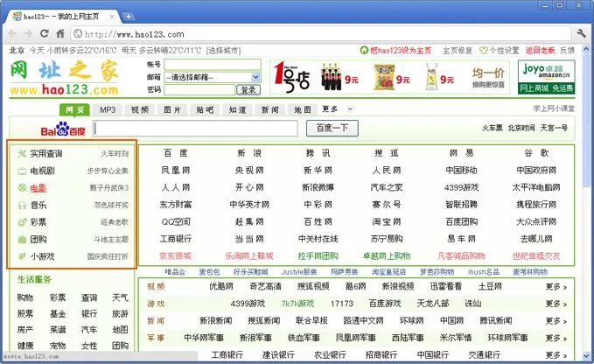The height and width of the screenshot is (364, 594).
Task: Close the hao123 browser tab
Action: click(x=112, y=17)
